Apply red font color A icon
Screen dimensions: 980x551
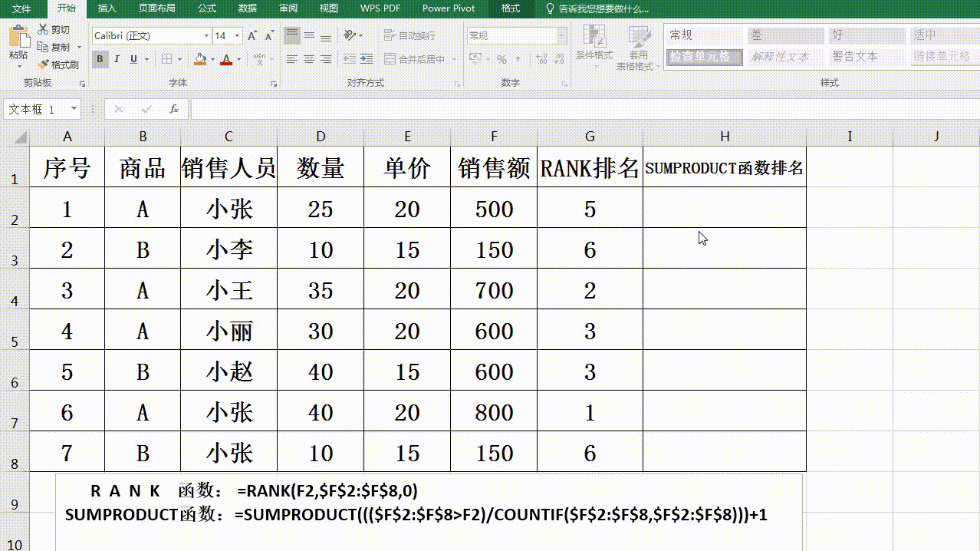[225, 59]
